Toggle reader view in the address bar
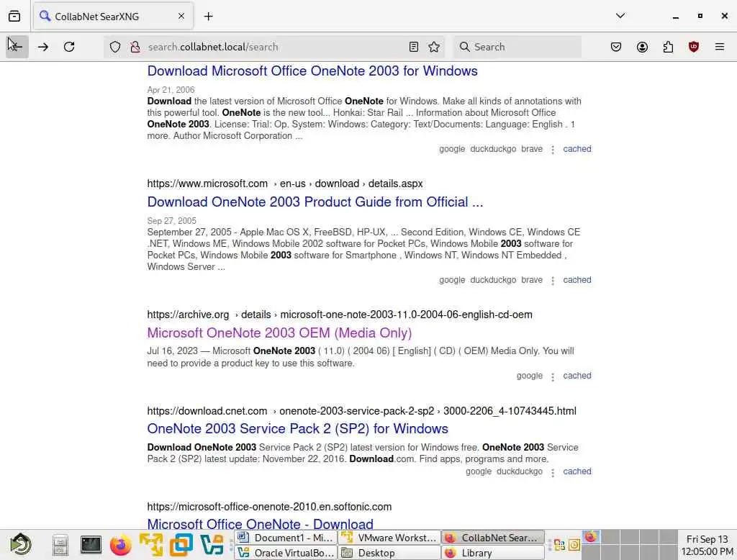Image resolution: width=737 pixels, height=560 pixels. point(414,47)
